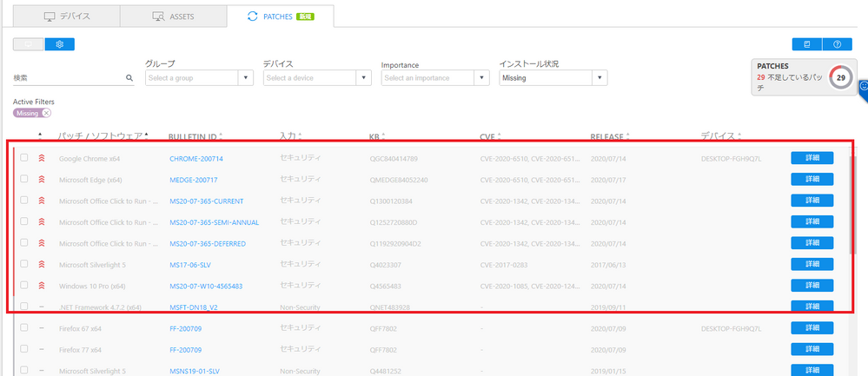Click severity icon for Windows 10 Pro (x64)

click(x=41, y=286)
